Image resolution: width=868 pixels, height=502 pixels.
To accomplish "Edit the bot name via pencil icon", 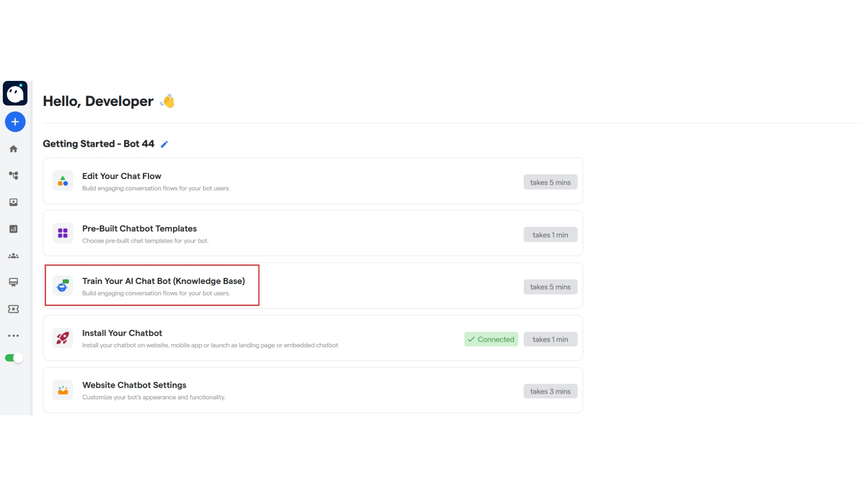I will tap(164, 144).
